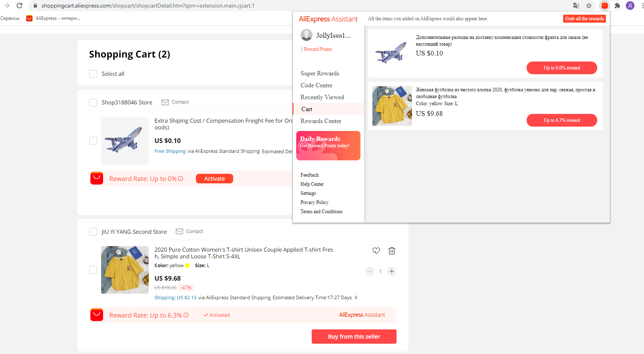Open the yellow T-shirt image in the cart

pyautogui.click(x=125, y=270)
